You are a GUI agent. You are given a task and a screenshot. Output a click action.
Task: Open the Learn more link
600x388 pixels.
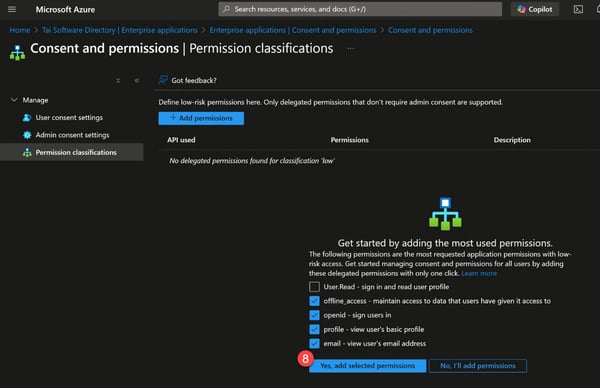tap(479, 273)
